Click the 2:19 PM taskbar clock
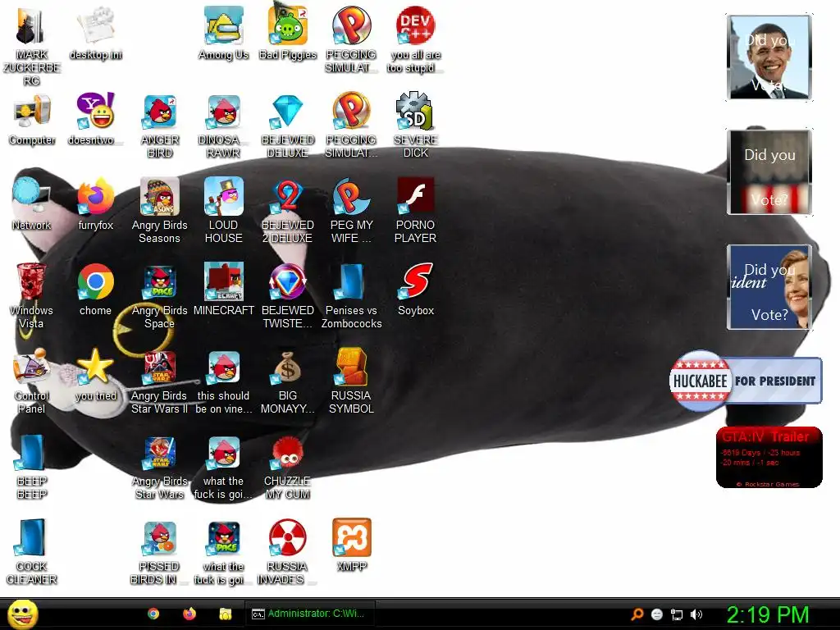This screenshot has width=840, height=630. pos(768,614)
